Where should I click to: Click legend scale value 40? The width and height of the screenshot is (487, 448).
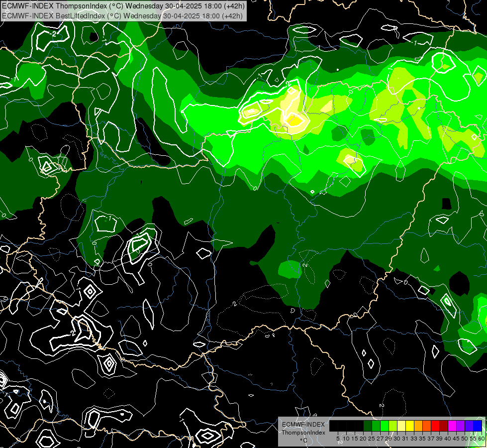tap(448, 439)
